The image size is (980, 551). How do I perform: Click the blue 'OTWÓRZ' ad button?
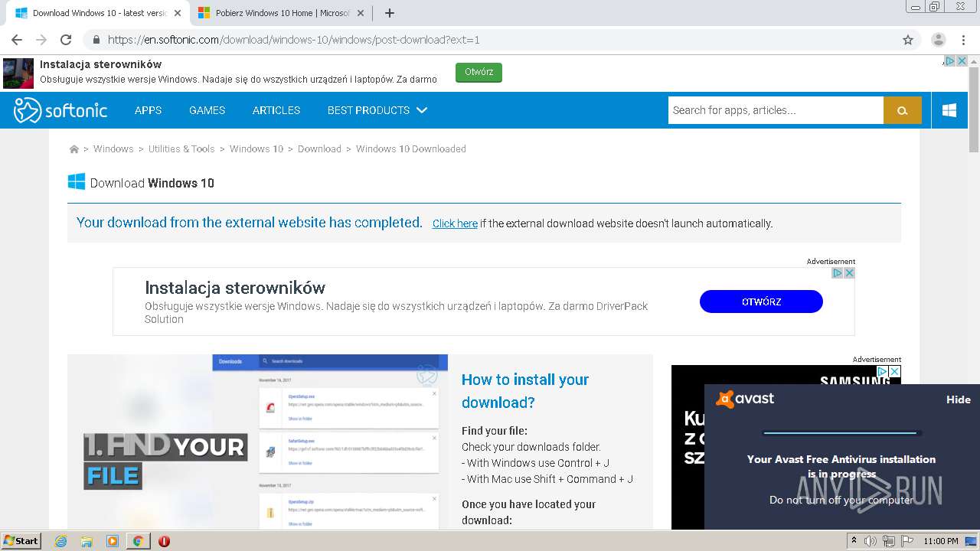pyautogui.click(x=761, y=302)
